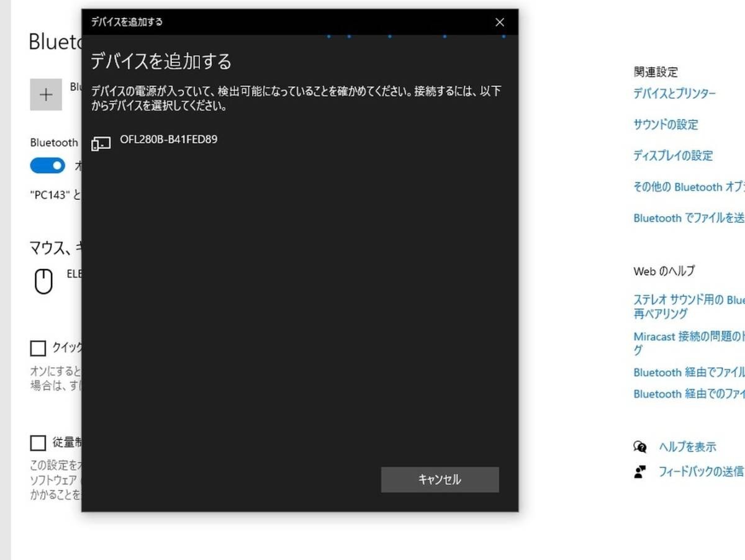Open Bluetooth 経由でファイル help link

(x=689, y=373)
